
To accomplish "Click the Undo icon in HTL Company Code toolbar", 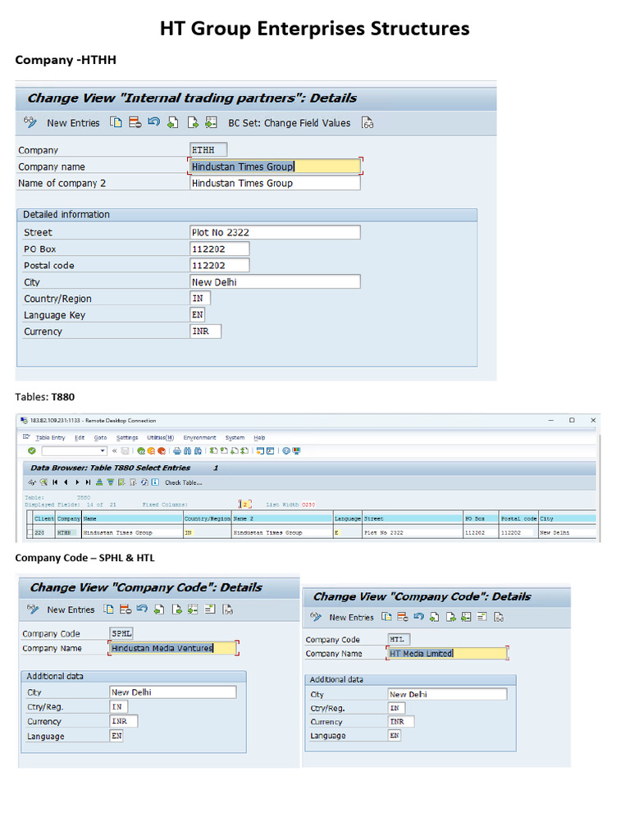I will click(x=418, y=617).
